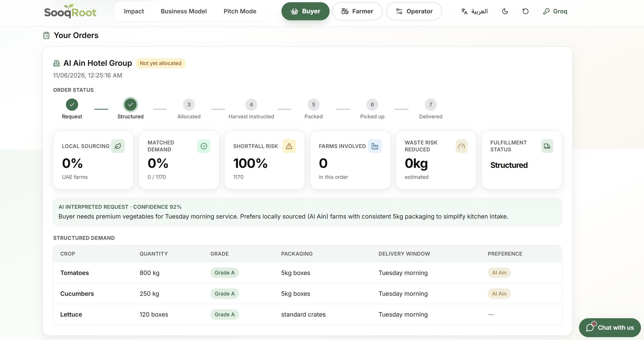Viewport: 644px width, 340px height.
Task: Click the Al Ain Hotel Group title
Action: tap(97, 63)
